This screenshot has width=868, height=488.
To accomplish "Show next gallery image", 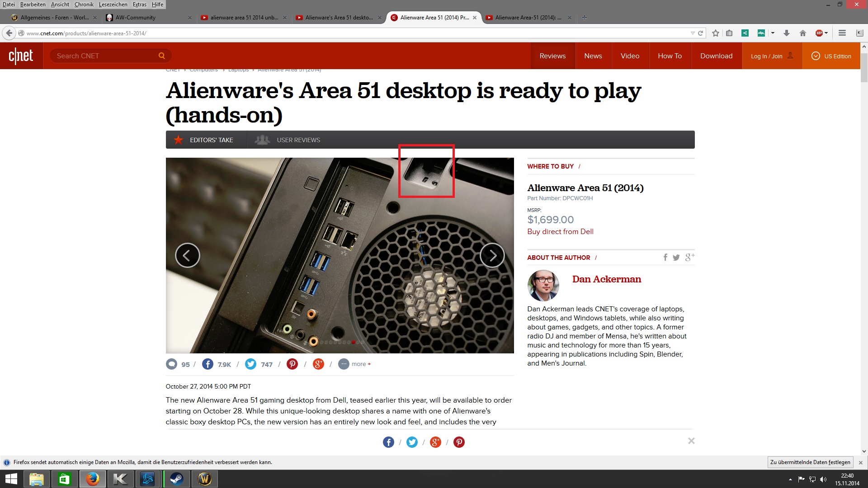I will 492,255.
